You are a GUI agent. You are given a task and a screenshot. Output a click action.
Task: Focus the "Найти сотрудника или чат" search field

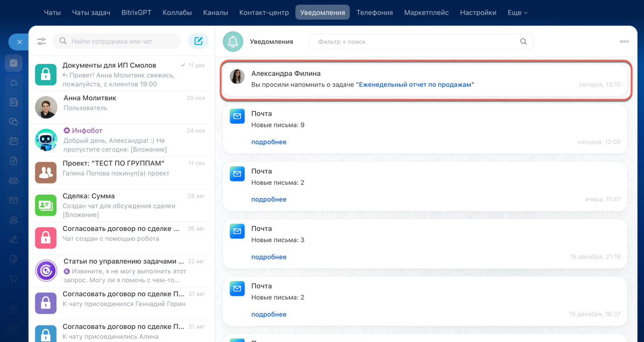[x=121, y=41]
